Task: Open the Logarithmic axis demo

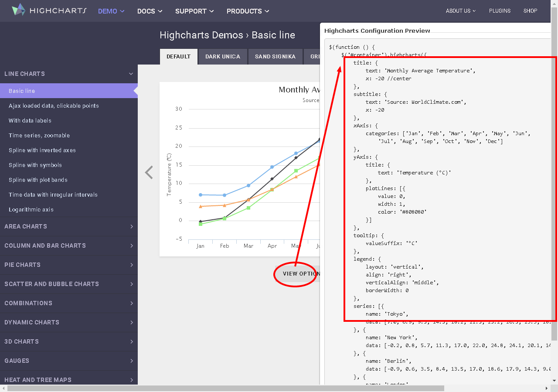Action: pyautogui.click(x=31, y=209)
